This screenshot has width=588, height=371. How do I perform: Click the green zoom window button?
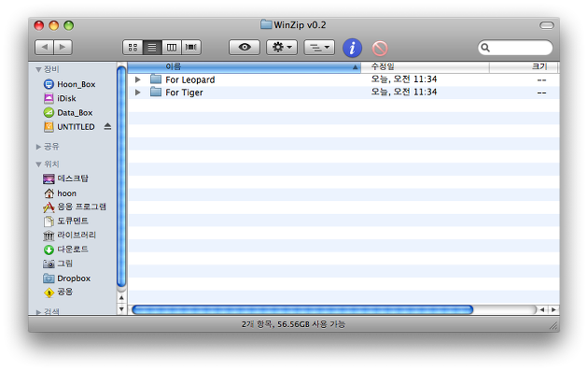(x=69, y=25)
